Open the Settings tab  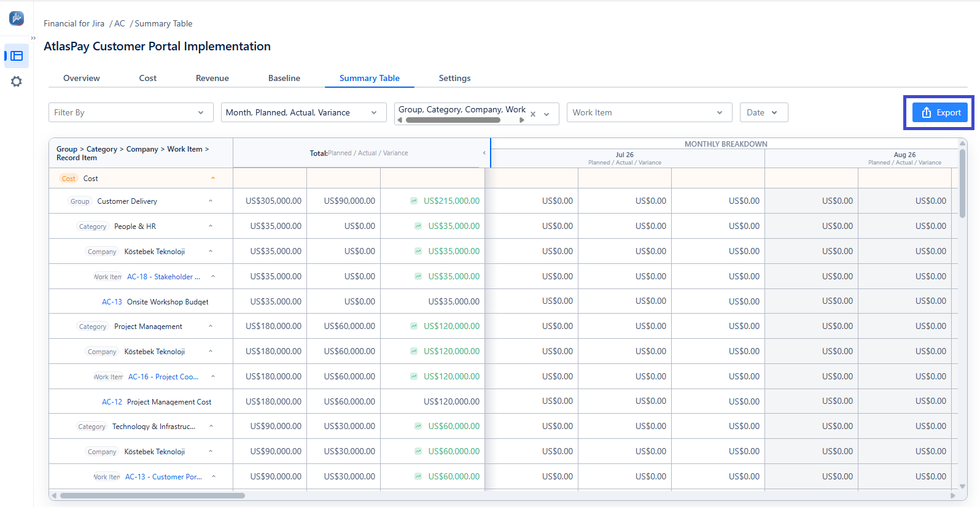point(455,78)
